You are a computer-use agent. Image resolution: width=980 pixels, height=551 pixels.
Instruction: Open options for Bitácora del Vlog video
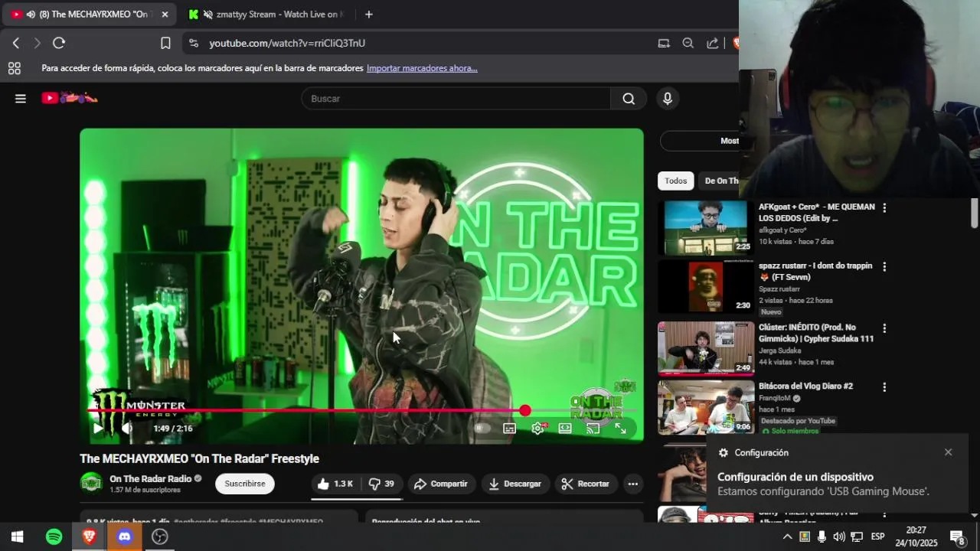click(x=884, y=386)
